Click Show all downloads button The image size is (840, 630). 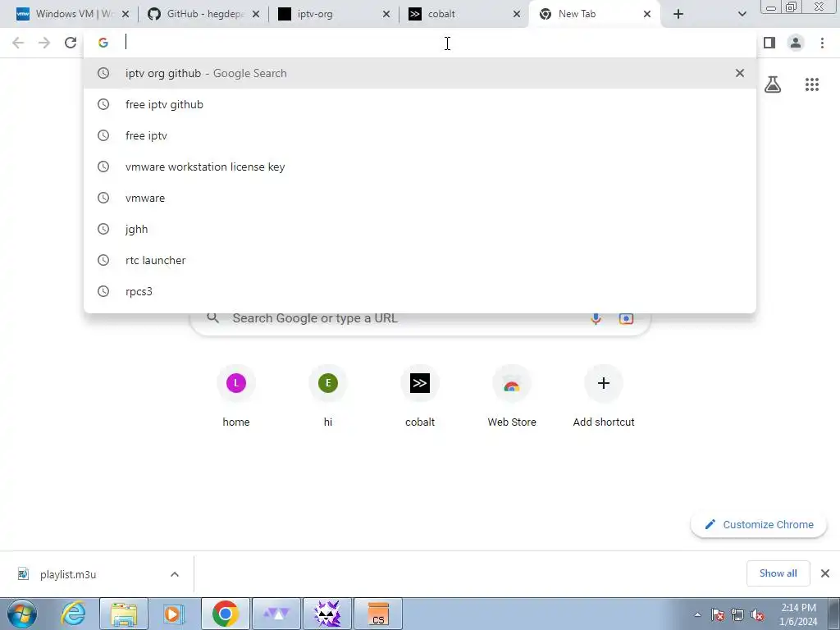778,573
